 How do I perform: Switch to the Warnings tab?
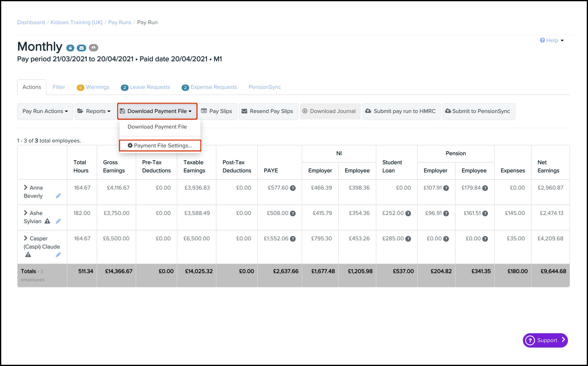(x=93, y=87)
